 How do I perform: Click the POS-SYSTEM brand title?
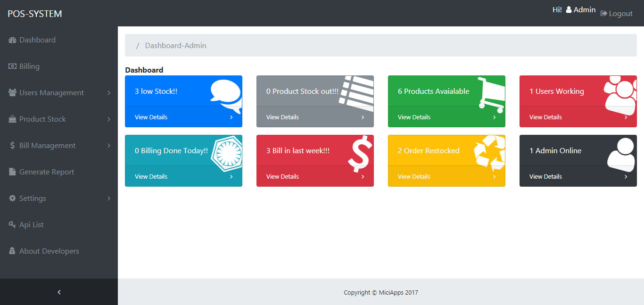(35, 14)
